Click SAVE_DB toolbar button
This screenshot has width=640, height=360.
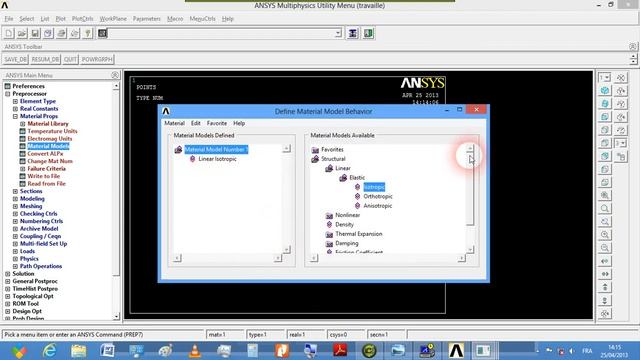[x=16, y=59]
